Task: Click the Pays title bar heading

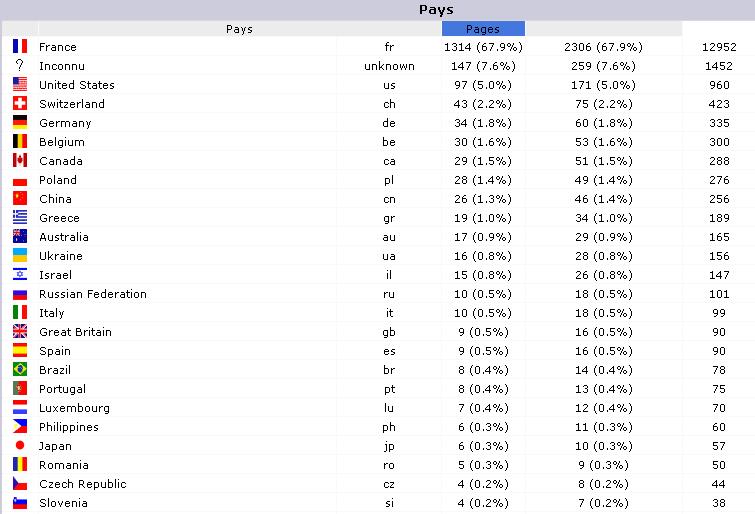Action: coord(436,9)
